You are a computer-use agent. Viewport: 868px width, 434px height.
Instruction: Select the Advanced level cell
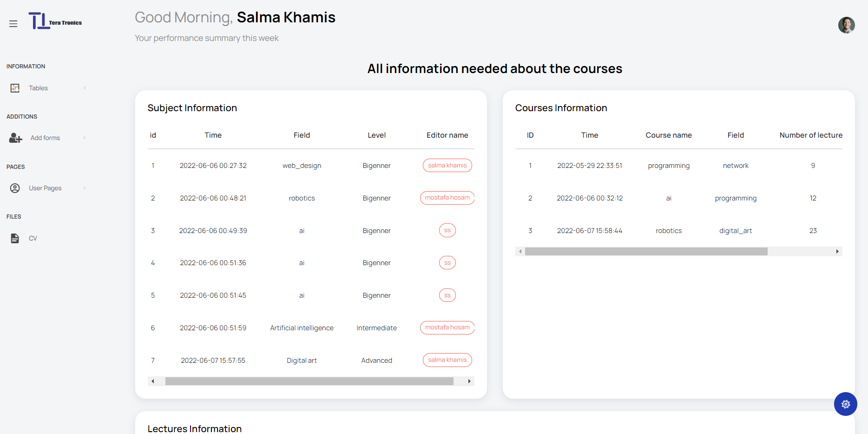click(x=376, y=361)
